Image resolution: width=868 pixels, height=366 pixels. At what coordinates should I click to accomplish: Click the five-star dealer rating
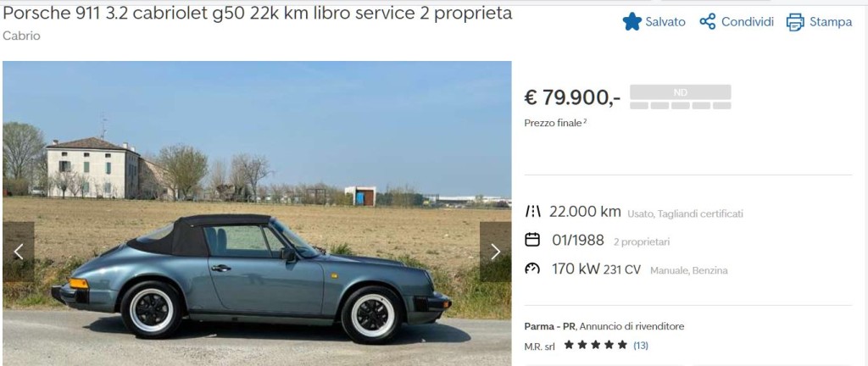pyautogui.click(x=596, y=345)
